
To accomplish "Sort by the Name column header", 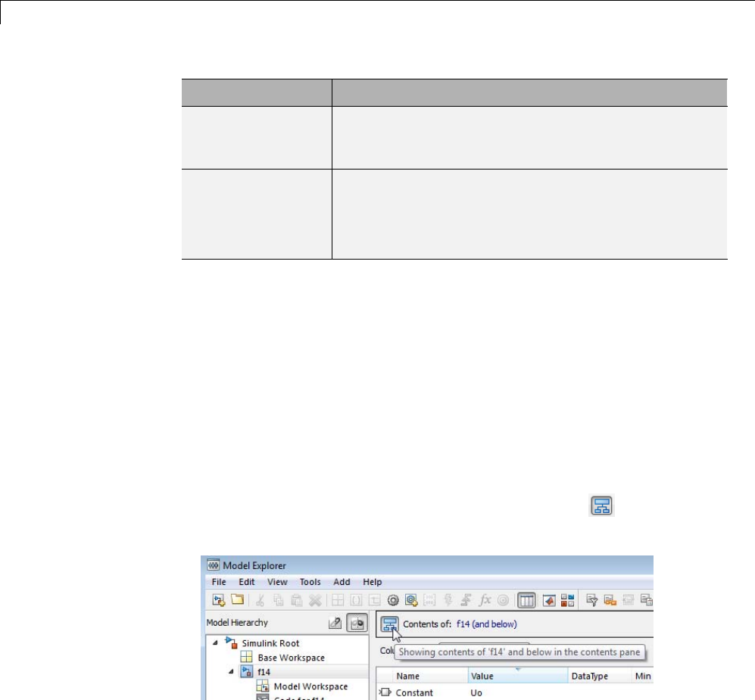I will (430, 676).
